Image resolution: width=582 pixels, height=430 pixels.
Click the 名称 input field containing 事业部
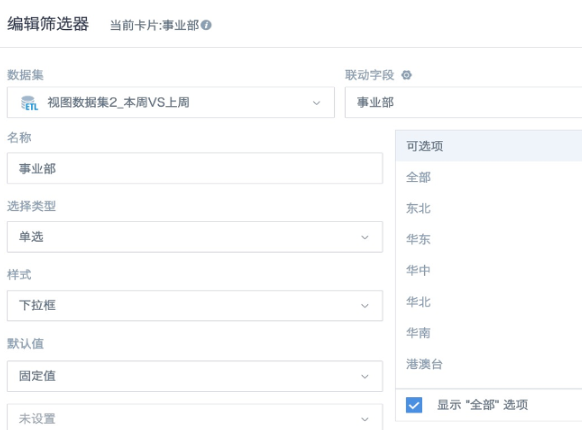(x=195, y=168)
